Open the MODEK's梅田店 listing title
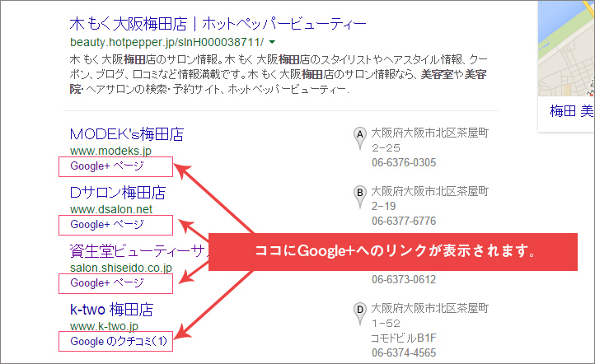The image size is (595, 364). coord(127,134)
